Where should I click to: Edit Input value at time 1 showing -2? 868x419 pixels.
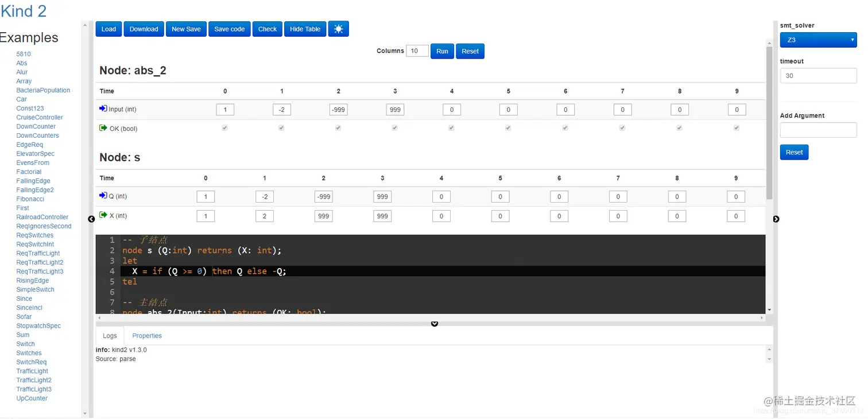tap(282, 110)
